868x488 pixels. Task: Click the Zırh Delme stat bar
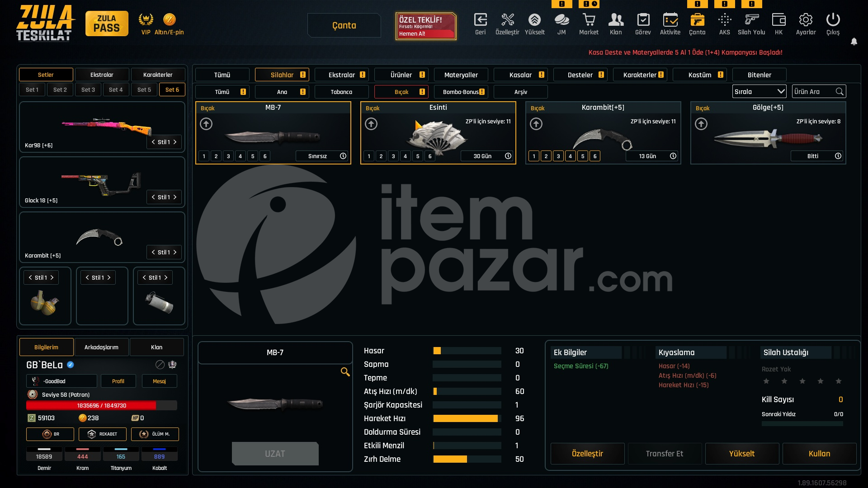click(x=467, y=459)
